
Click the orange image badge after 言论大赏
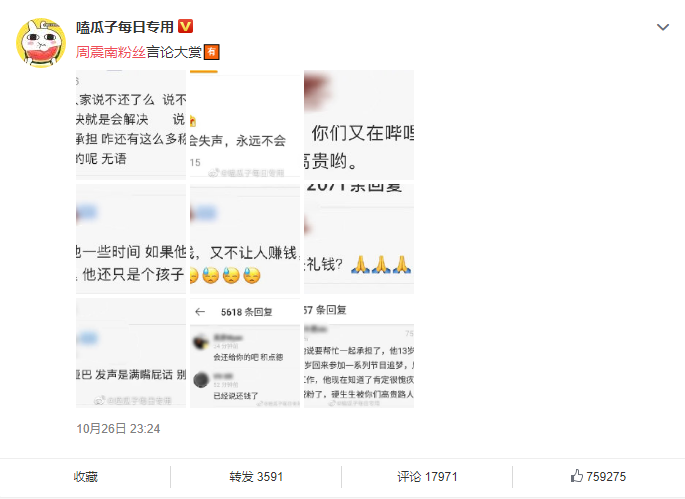pos(211,52)
